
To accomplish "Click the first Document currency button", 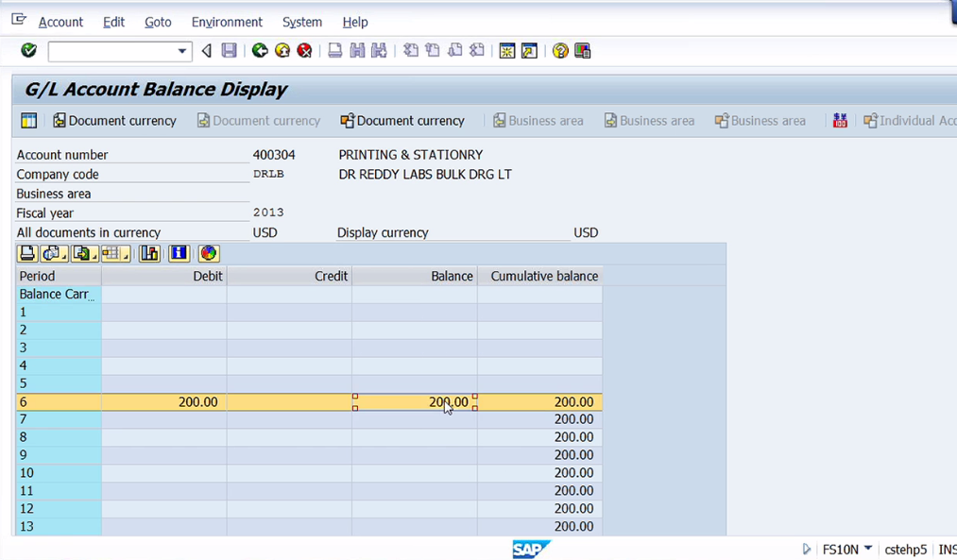I will tap(114, 121).
